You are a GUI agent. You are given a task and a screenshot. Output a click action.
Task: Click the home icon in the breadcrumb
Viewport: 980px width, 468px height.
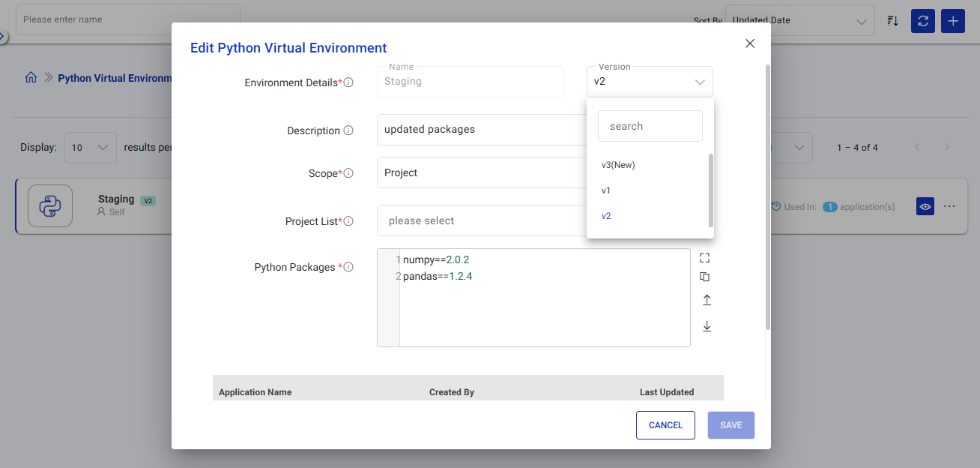click(31, 78)
